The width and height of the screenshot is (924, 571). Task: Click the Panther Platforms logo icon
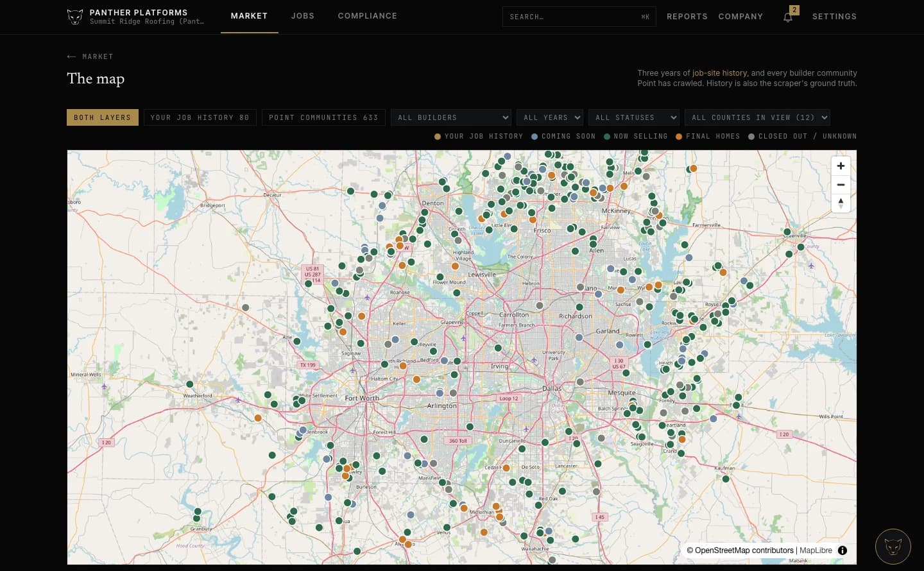tap(75, 17)
